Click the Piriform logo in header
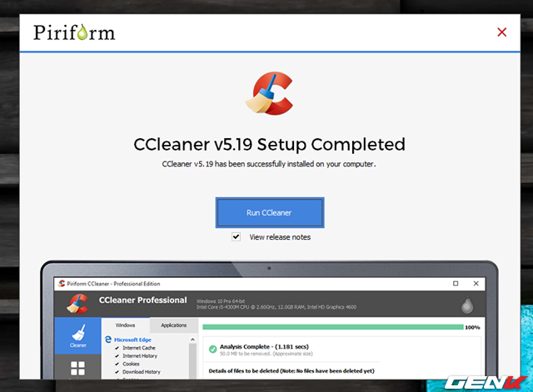The height and width of the screenshot is (392, 533). pyautogui.click(x=74, y=32)
